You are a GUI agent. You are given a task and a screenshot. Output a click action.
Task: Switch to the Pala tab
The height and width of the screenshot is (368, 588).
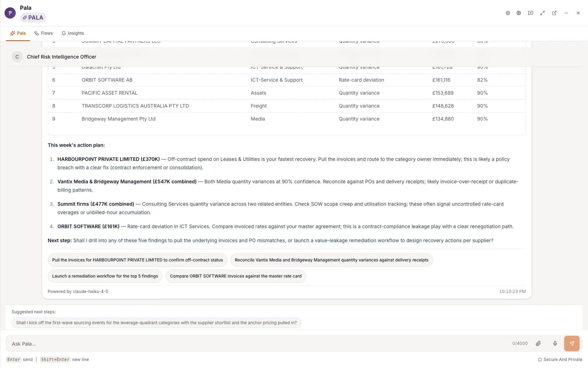[18, 33]
